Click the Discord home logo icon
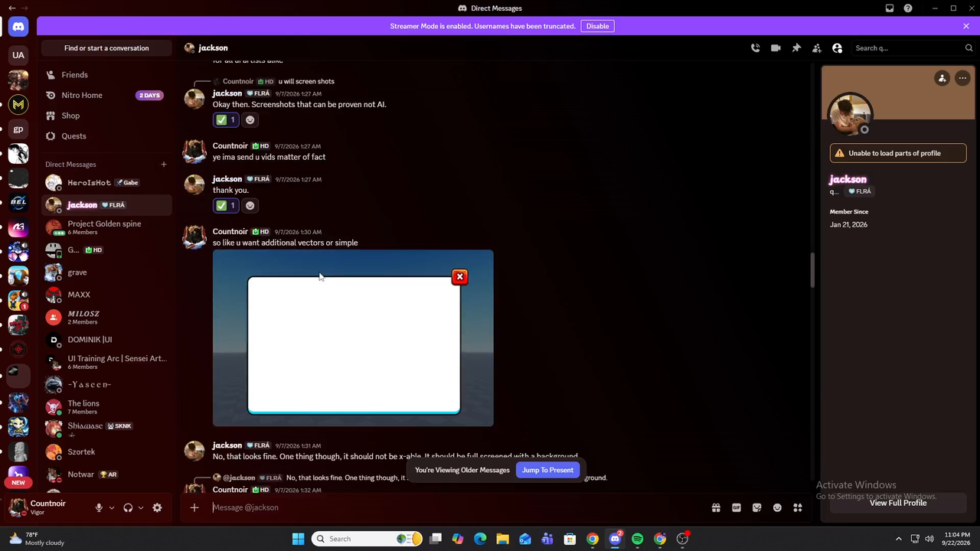Screen dimensions: 980x551 point(18,27)
